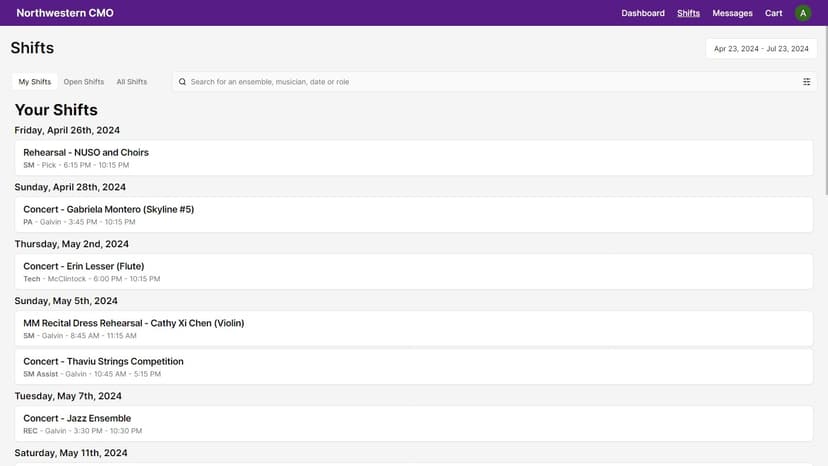The width and height of the screenshot is (828, 466).
Task: Open the Erin Lesser flute concert shift
Action: [x=414, y=272]
